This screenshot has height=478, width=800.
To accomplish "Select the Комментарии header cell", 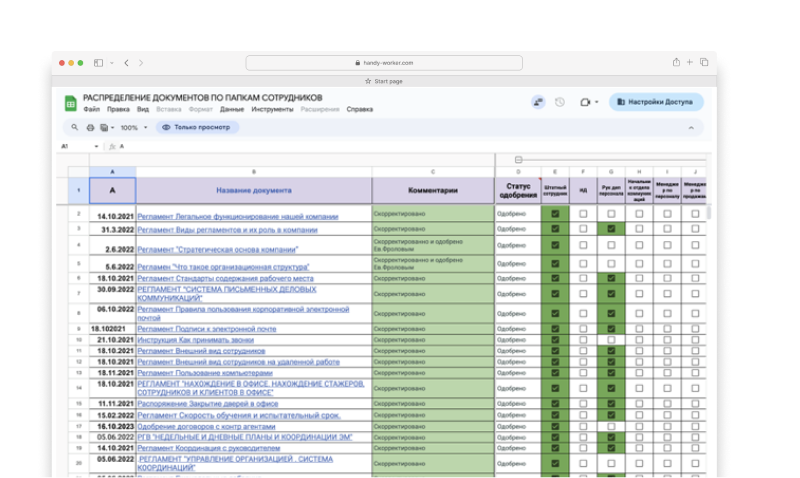I will [433, 191].
